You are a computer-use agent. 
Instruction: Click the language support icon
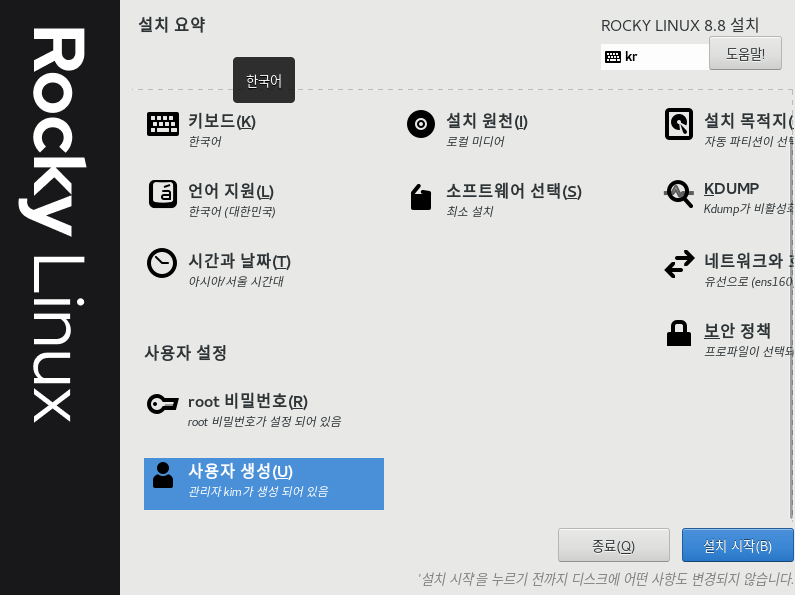[163, 194]
